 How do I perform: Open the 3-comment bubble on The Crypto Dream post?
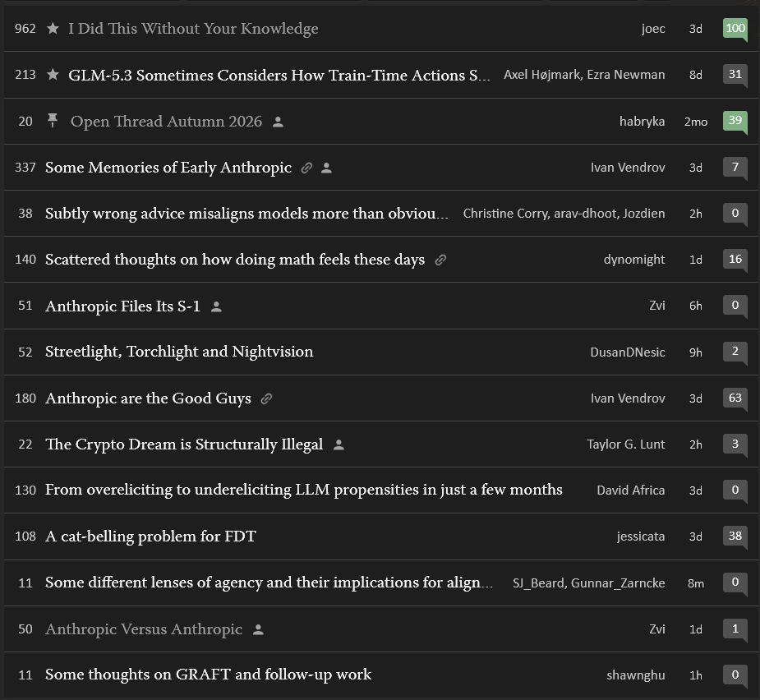coord(735,444)
